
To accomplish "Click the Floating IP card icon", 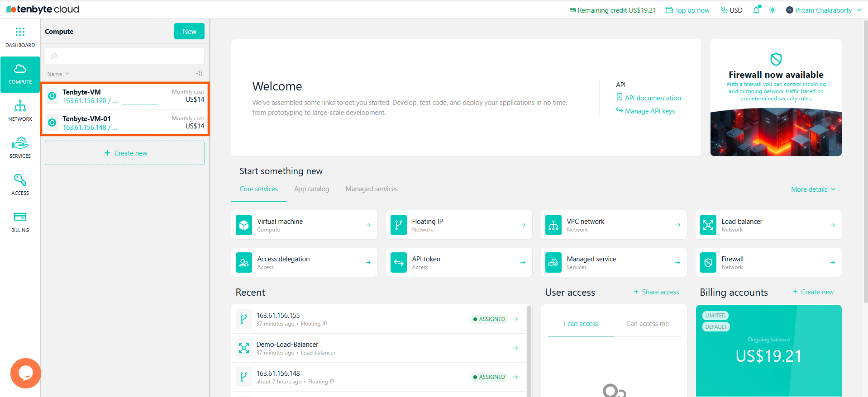I will [x=399, y=225].
